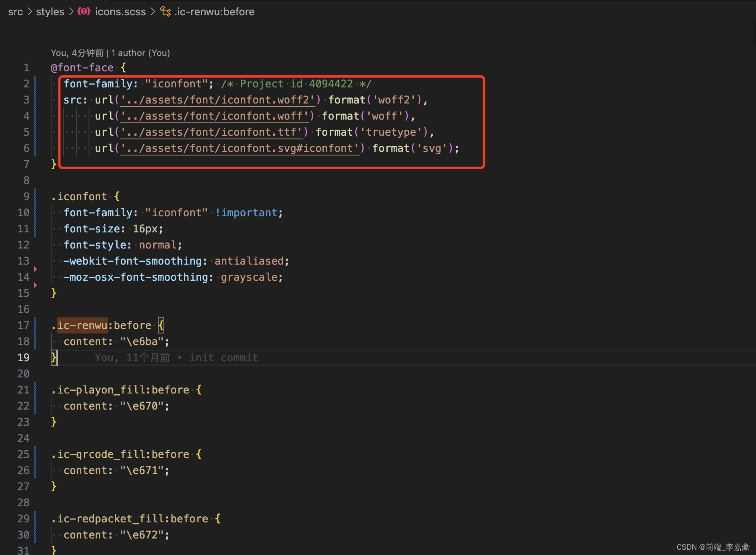Click the .ic-qrcode_fill:before selector

click(x=120, y=454)
